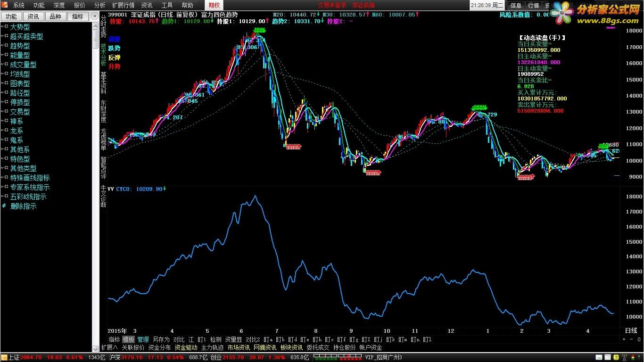This screenshot has width=644, height=362.
Task: Select the 东财深度 vertical tab
Action: 103,111
